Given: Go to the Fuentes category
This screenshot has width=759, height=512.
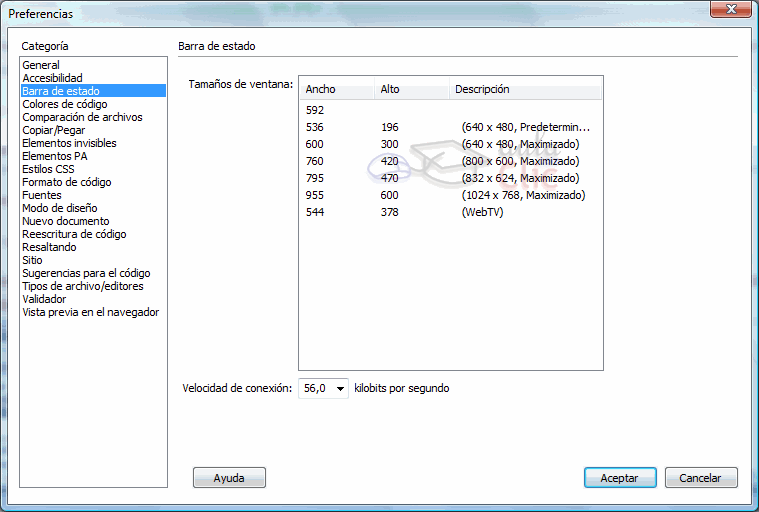Looking at the screenshot, I should (x=42, y=195).
